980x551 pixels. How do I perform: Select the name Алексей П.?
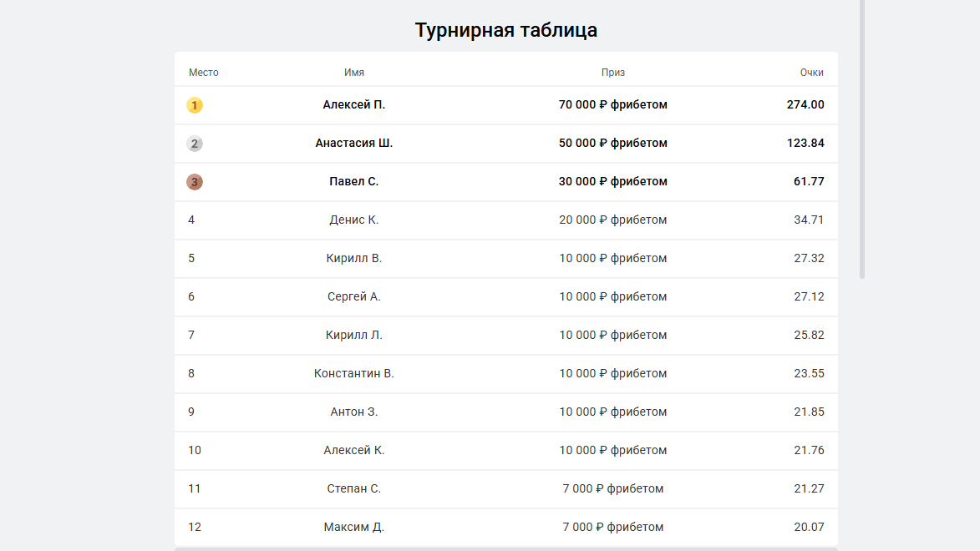point(353,105)
